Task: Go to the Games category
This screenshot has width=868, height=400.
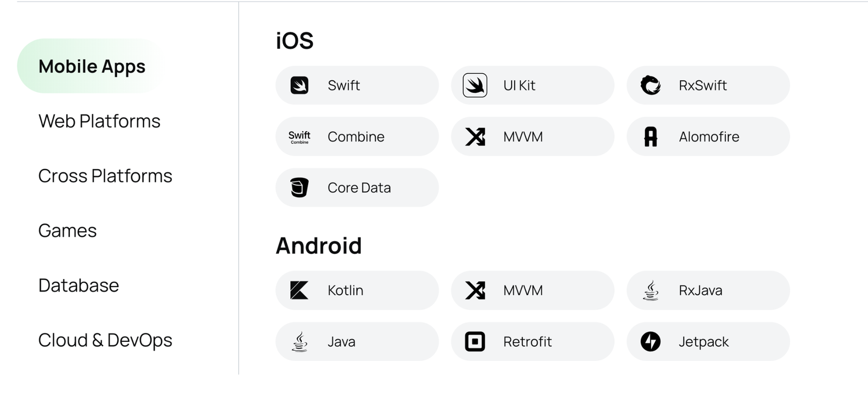Action: pyautogui.click(x=67, y=231)
